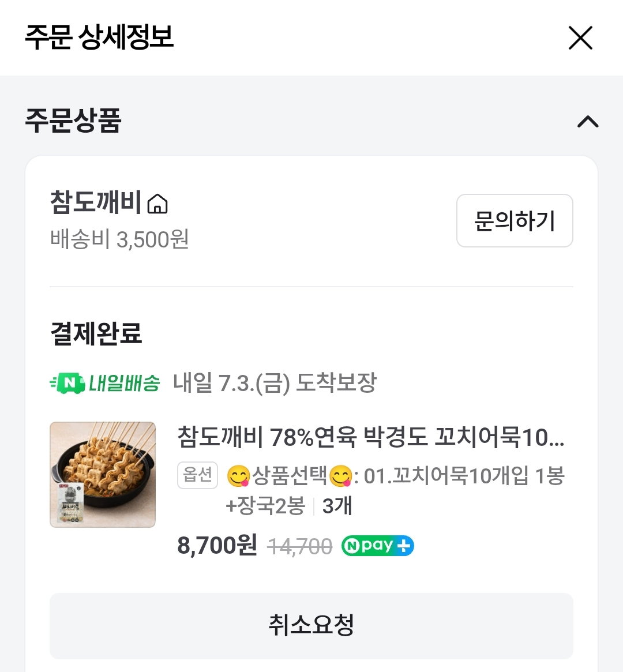Viewport: 623px width, 672px height.
Task: Tap the 결제완료 status heading
Action: [x=96, y=333]
